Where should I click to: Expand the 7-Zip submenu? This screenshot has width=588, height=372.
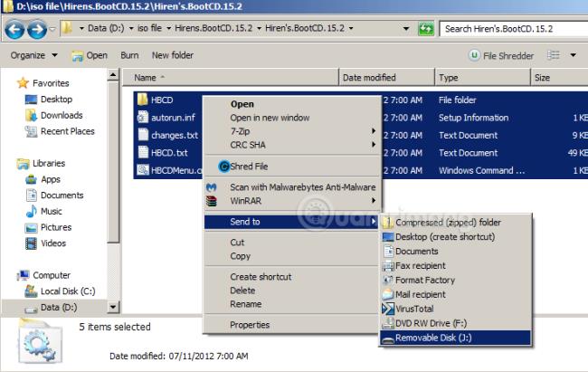[375, 131]
